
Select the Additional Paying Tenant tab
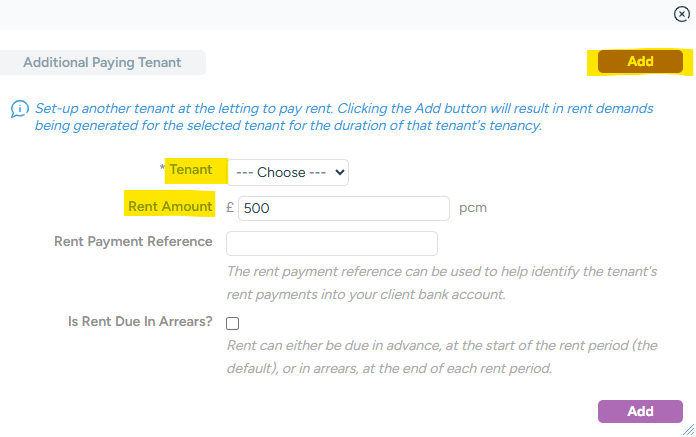[x=102, y=63]
